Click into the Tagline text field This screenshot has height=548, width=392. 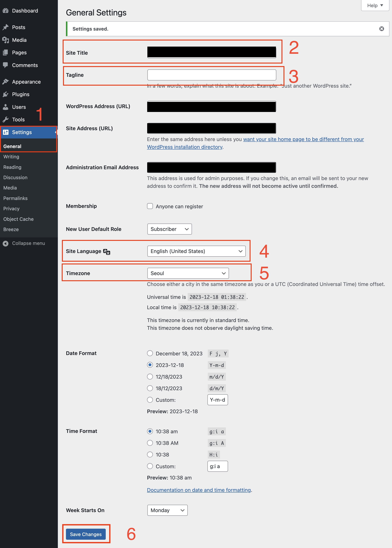pos(211,75)
